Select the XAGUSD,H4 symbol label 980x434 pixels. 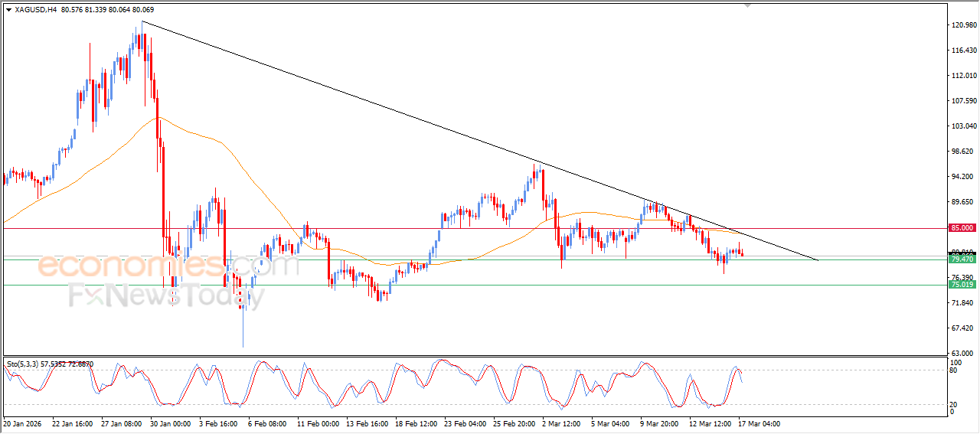pos(34,10)
